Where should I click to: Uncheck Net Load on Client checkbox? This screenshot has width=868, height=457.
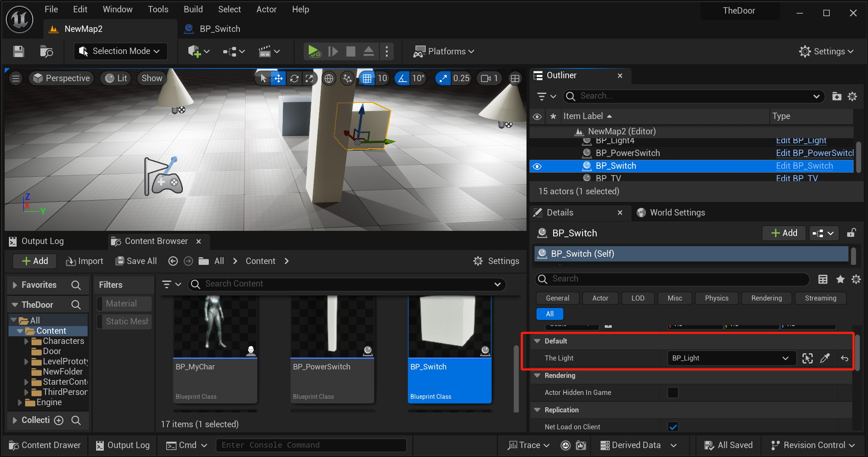(673, 427)
